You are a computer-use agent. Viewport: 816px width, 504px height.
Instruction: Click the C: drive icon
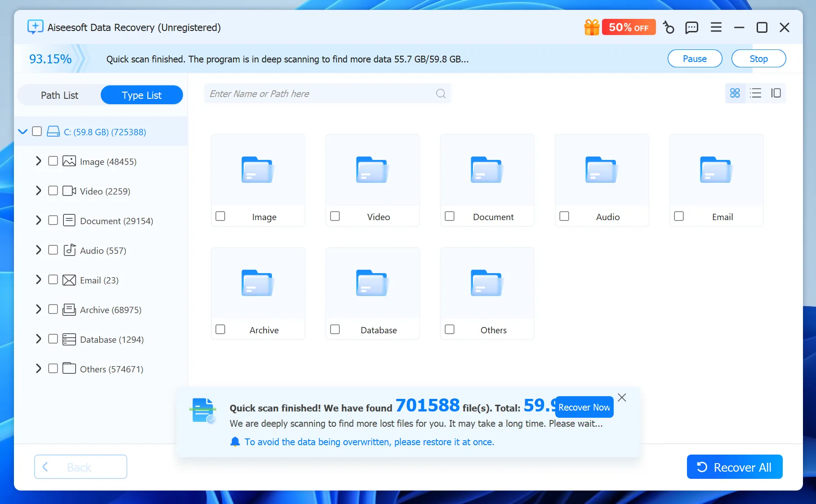53,131
